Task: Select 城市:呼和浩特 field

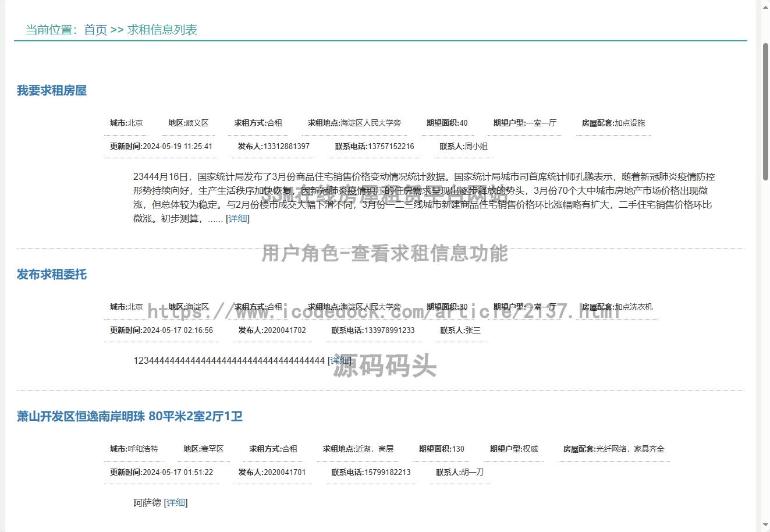Action: coord(134,449)
